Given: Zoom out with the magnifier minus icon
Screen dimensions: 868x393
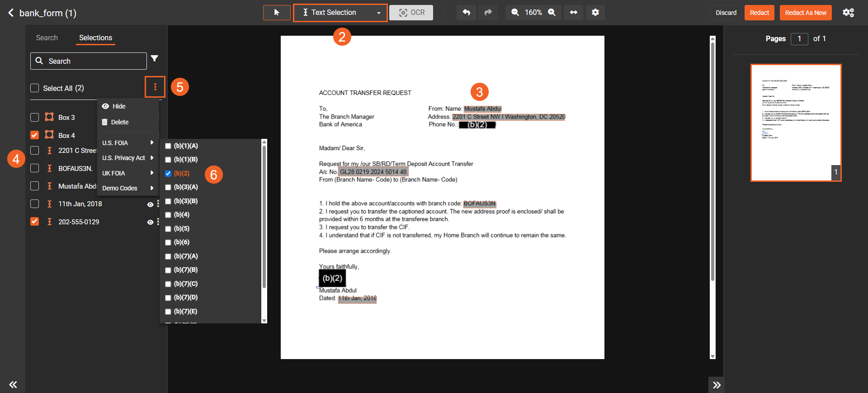Looking at the screenshot, I should (x=515, y=13).
